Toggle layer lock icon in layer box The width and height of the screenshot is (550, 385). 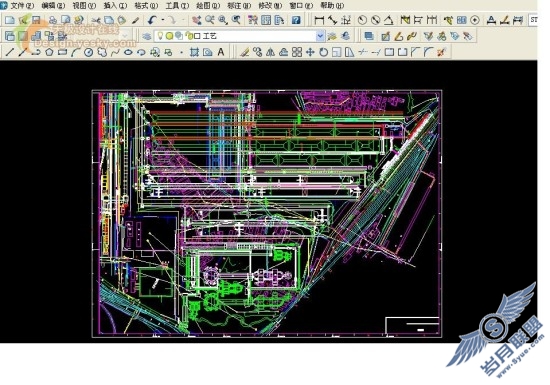[189, 36]
